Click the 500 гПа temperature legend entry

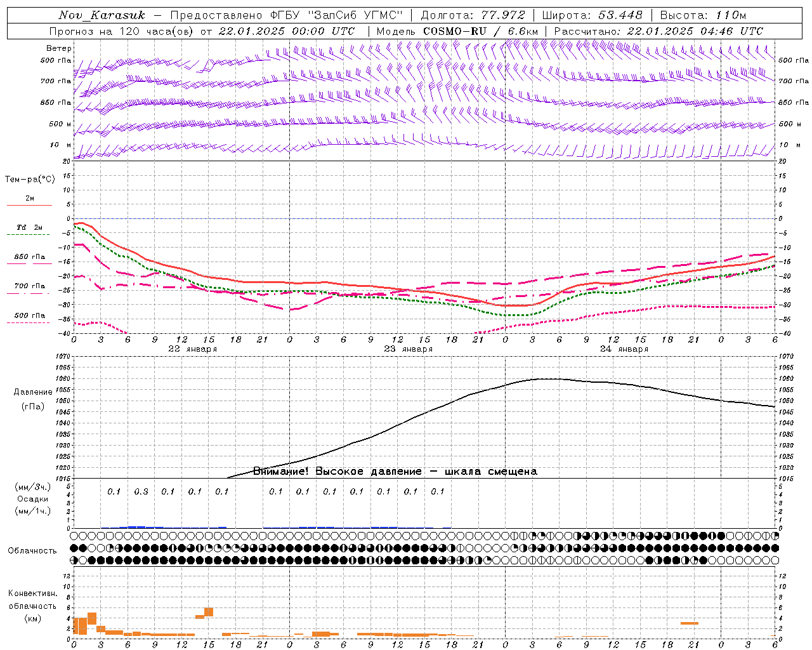tap(30, 315)
